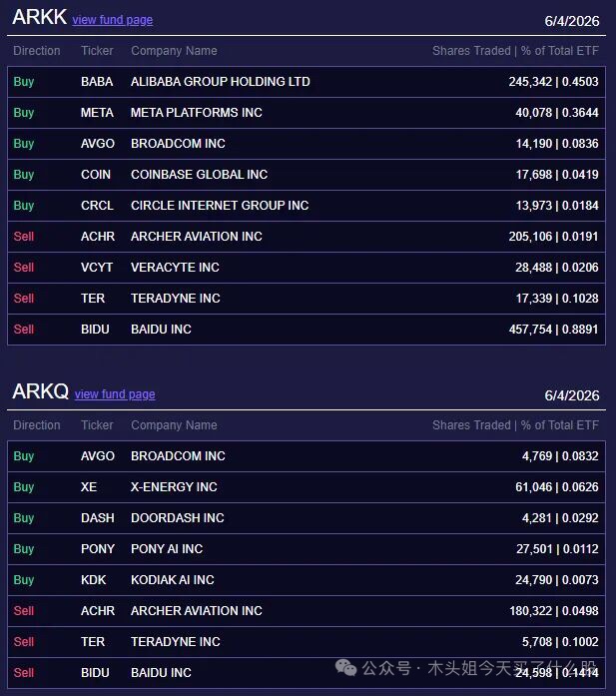
Task: Open the ARKK view fund page link
Action: (x=113, y=20)
